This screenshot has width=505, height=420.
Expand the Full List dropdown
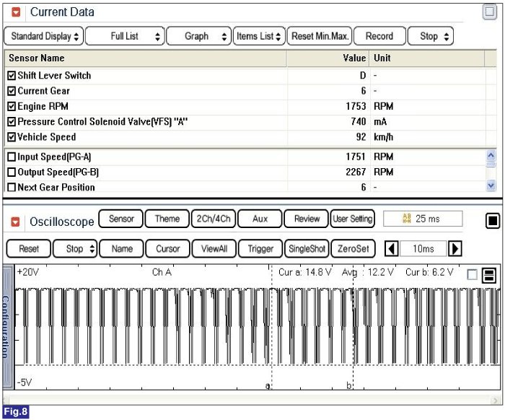(x=125, y=36)
